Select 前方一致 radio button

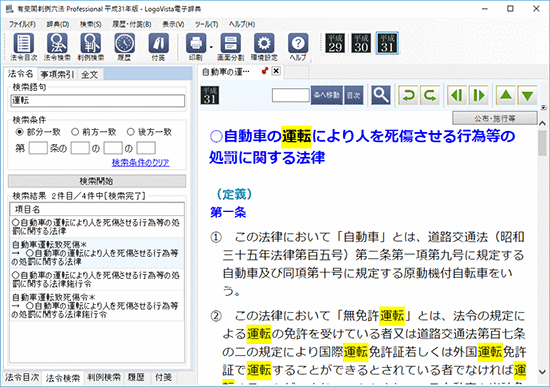click(75, 132)
